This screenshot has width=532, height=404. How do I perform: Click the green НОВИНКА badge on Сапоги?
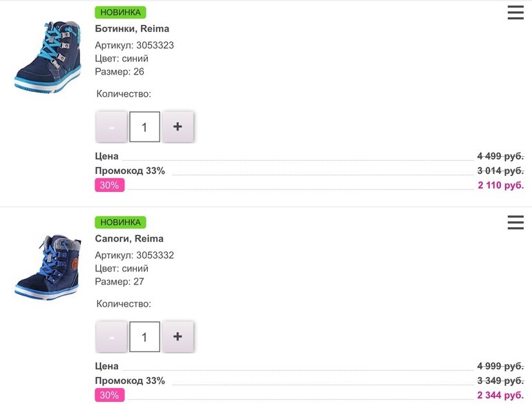coord(120,222)
